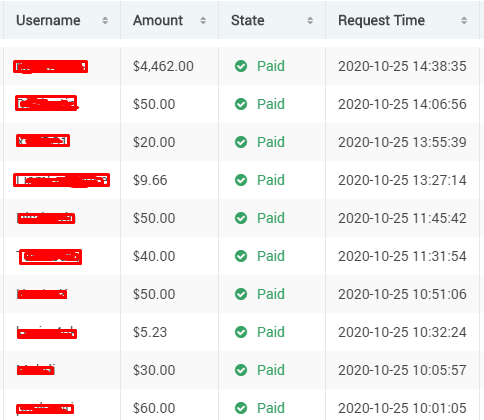Click green check icon for $4,462.00 payment
This screenshot has width=484, height=420.
point(241,66)
